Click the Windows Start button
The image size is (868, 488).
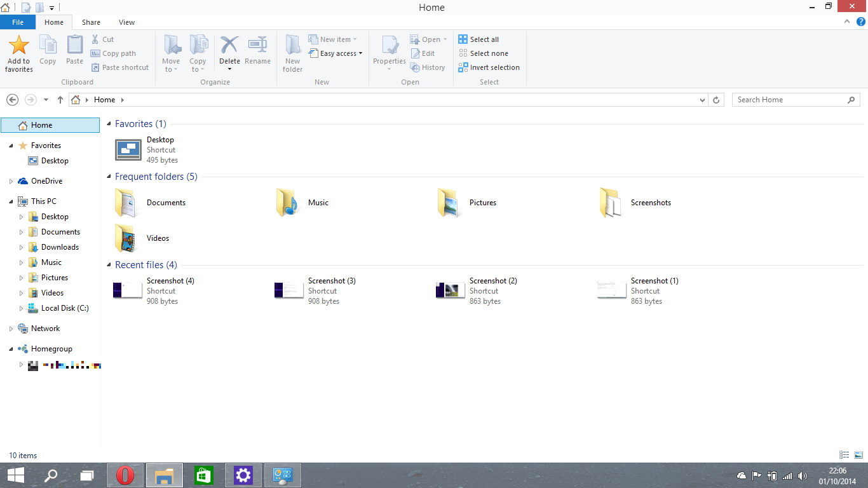(15, 475)
